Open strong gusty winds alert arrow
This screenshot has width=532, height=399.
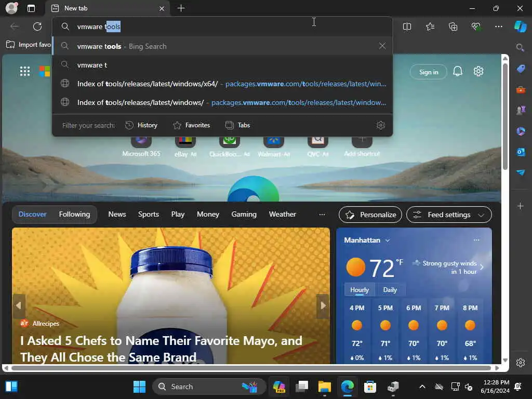[x=482, y=267]
